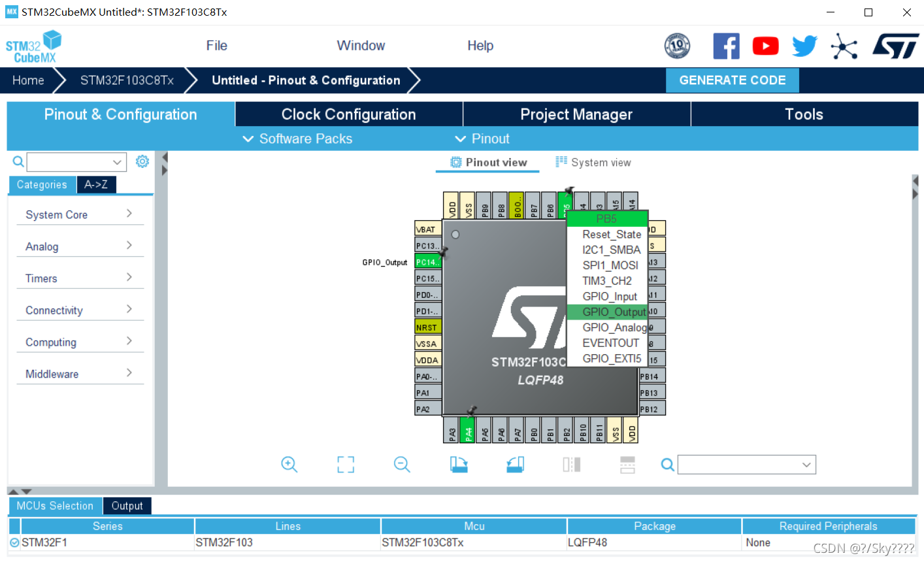Select Pinout & Configuration tab

click(x=121, y=114)
